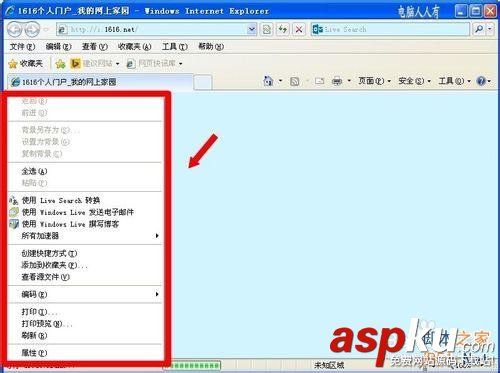Choose 使用 Live Search 转换 in context menu
The width and height of the screenshot is (500, 373).
(x=85, y=200)
